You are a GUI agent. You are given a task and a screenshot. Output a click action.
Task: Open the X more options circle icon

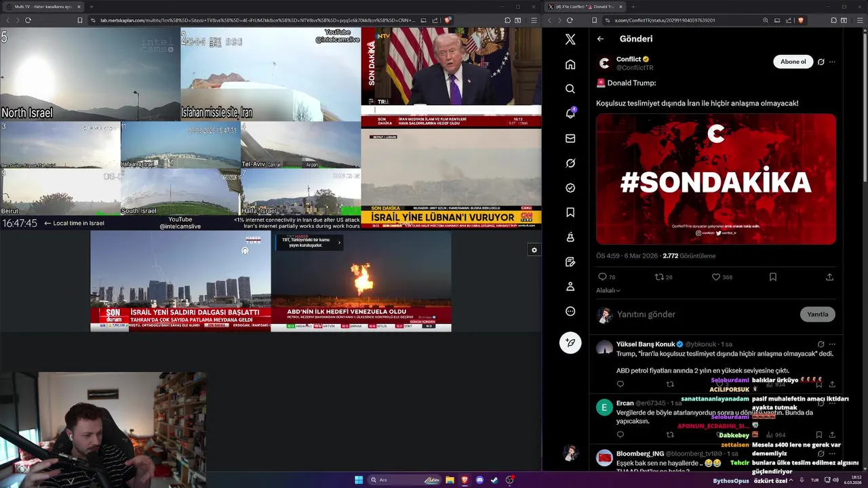tap(570, 311)
